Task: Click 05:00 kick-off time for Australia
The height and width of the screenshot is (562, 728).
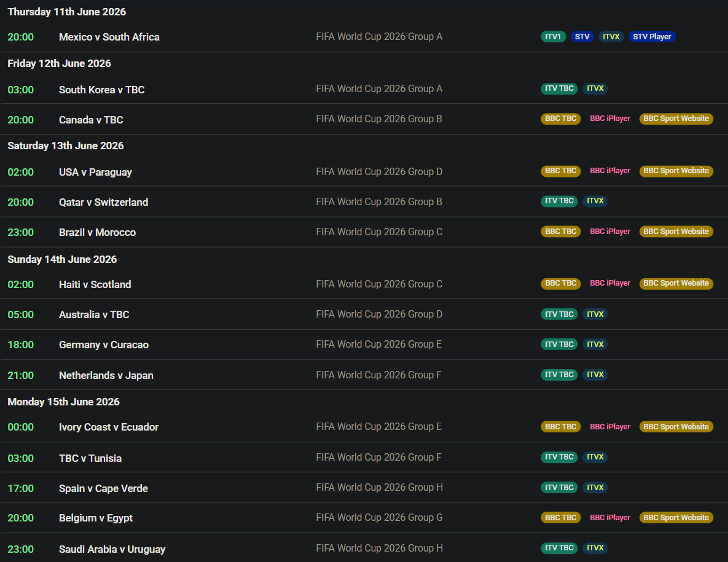Action: click(20, 314)
